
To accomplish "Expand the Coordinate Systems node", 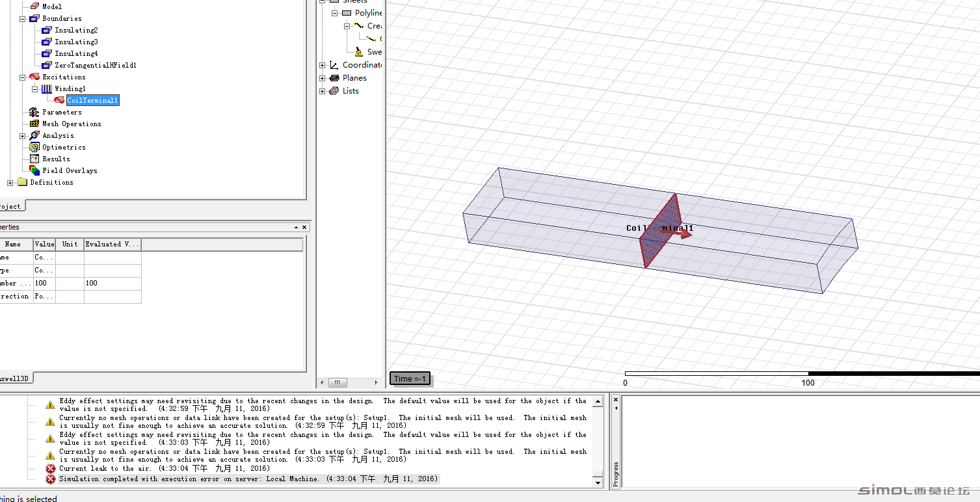I will 322,65.
